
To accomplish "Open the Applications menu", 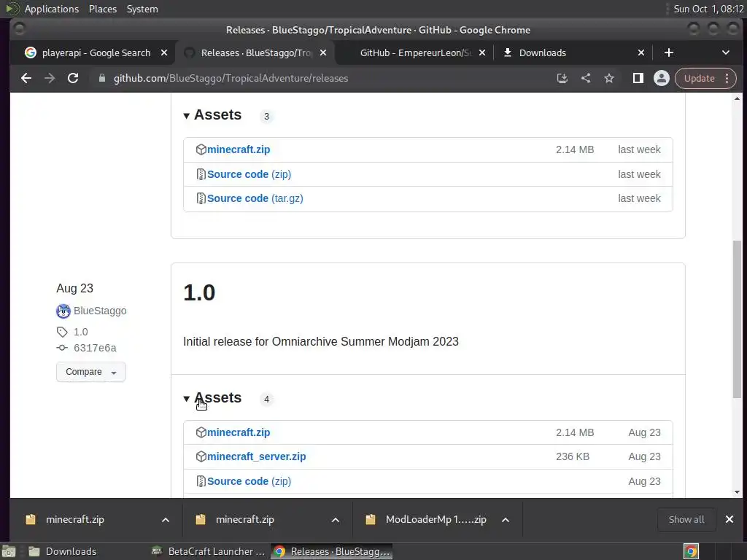I will [52, 9].
